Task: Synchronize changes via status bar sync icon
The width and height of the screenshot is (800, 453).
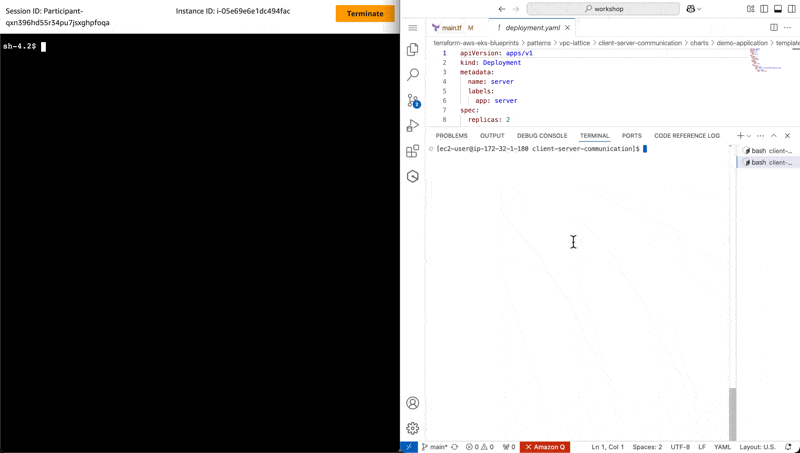Action: tap(455, 447)
